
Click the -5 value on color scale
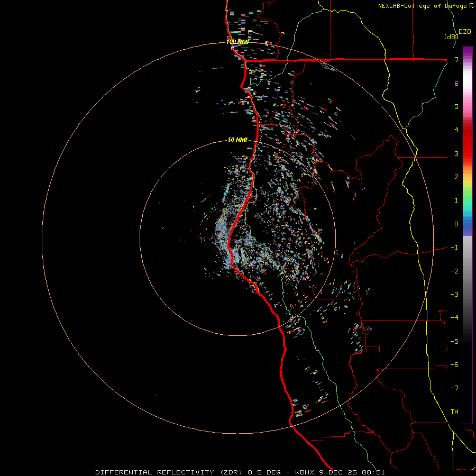(454, 342)
